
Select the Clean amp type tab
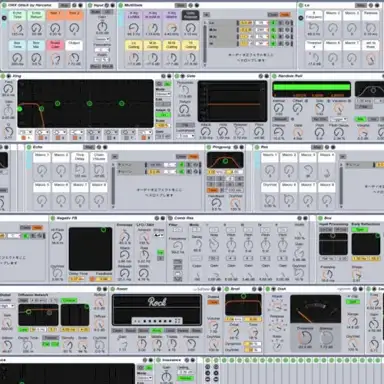click(x=117, y=330)
